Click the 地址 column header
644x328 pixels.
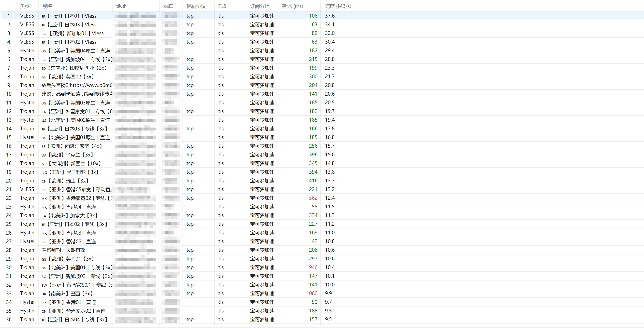click(136, 6)
